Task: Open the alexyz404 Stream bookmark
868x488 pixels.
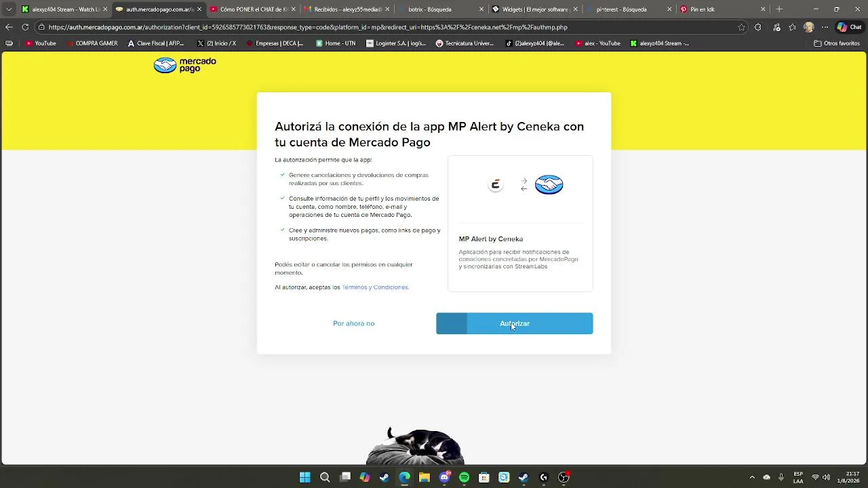Action: coord(660,43)
